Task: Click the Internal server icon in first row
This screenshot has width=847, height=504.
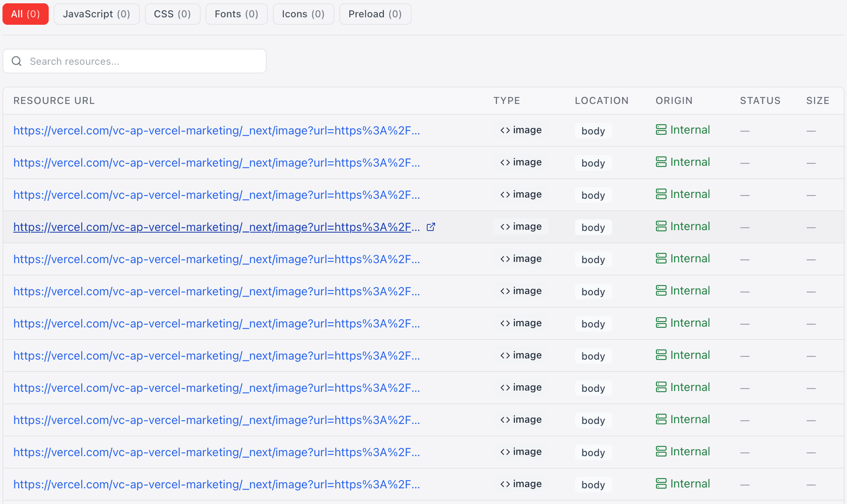Action: (x=661, y=130)
